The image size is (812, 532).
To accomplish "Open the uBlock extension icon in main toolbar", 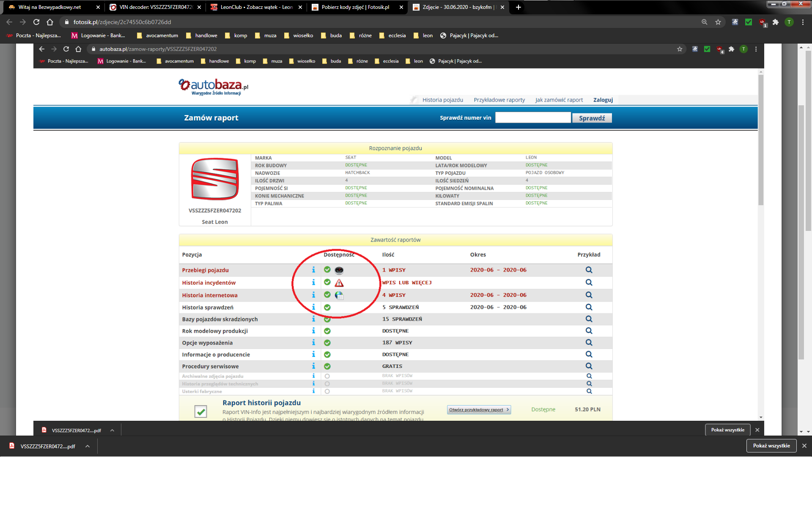I will tap(763, 22).
